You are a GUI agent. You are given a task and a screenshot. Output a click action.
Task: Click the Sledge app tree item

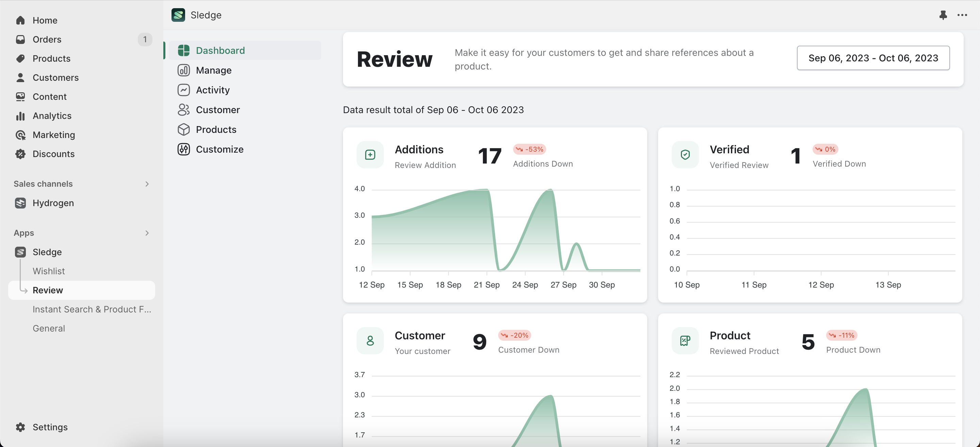47,252
